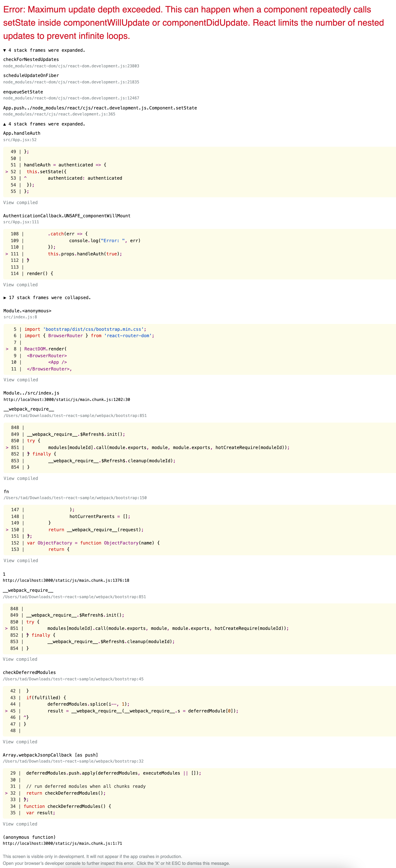Collapse stack frames via the upward triangle
396x868 pixels.
(x=44, y=124)
